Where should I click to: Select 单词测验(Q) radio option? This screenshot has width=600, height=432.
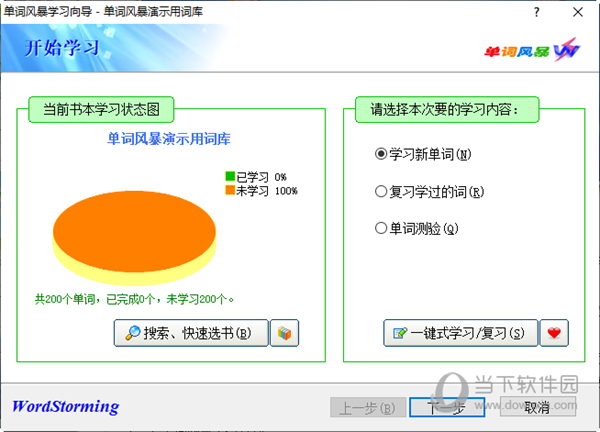(x=416, y=228)
